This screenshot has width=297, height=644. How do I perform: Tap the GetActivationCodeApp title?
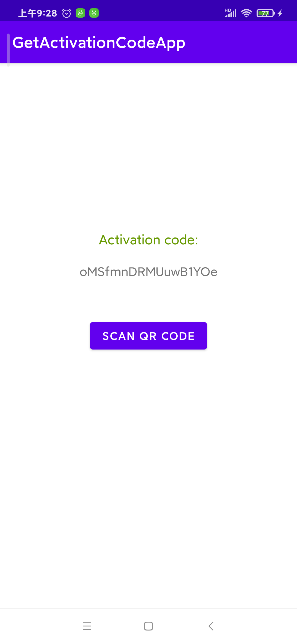99,43
